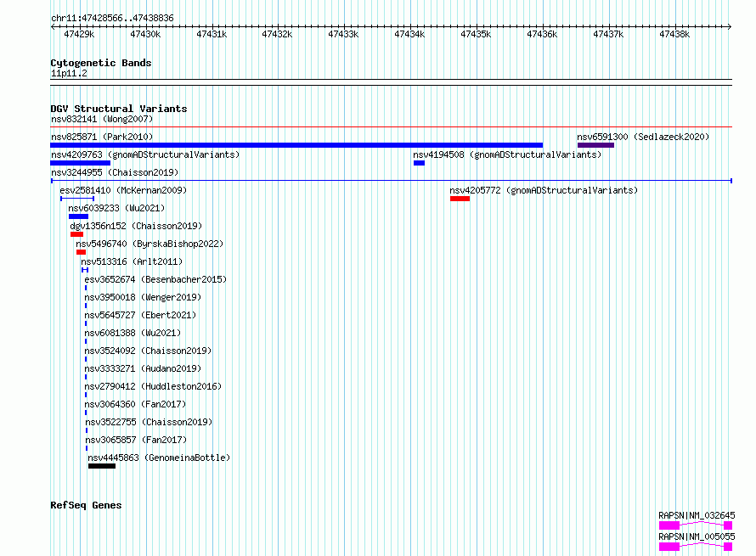
Task: Open nsv4194508 gnomAD variant label
Action: click(x=507, y=154)
